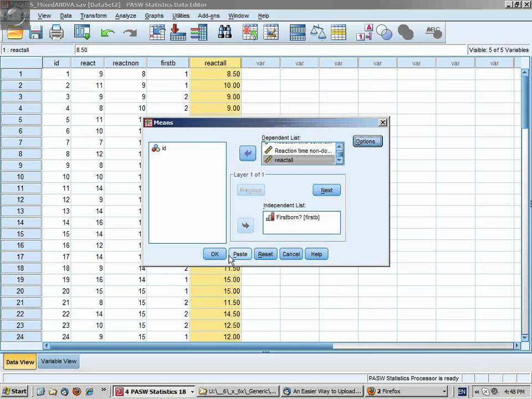Image resolution: width=532 pixels, height=399 pixels.
Task: Open the Help menu
Action: pos(263,16)
